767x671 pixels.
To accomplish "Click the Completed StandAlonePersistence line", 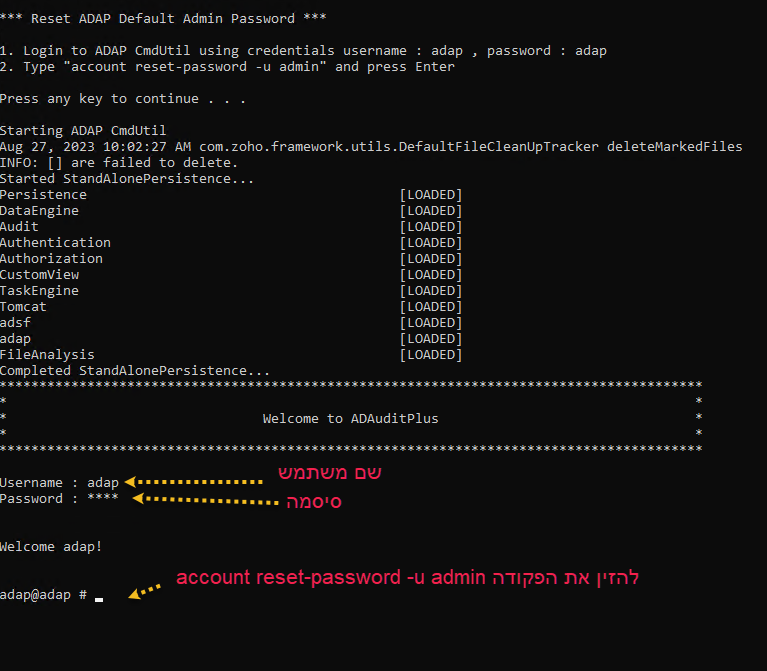I will [x=134, y=371].
